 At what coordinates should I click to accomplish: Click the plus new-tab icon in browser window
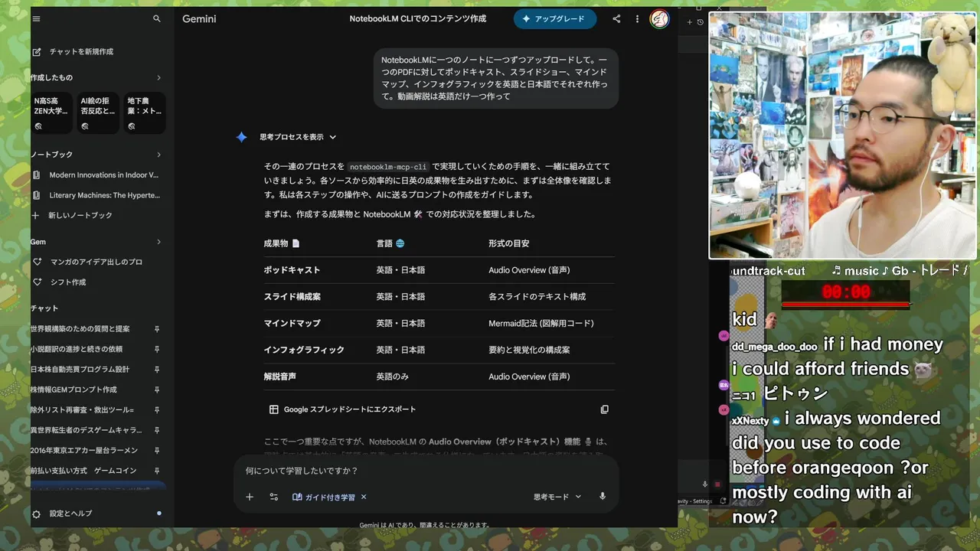(689, 22)
